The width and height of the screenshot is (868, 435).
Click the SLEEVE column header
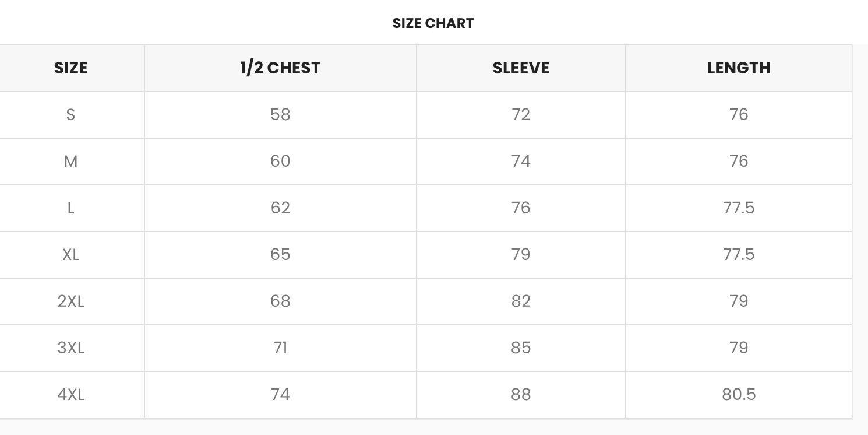[x=521, y=68]
